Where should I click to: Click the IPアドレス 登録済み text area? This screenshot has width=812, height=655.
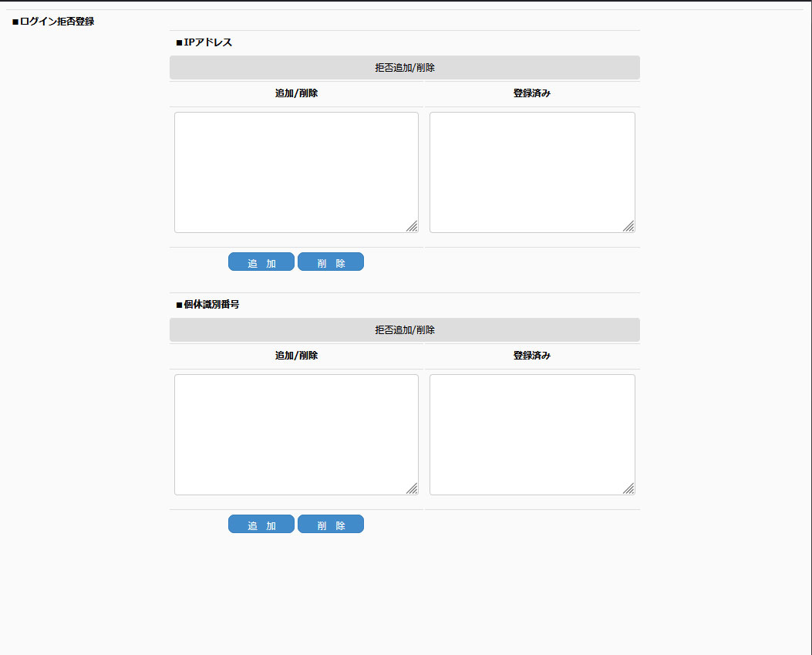click(x=532, y=172)
